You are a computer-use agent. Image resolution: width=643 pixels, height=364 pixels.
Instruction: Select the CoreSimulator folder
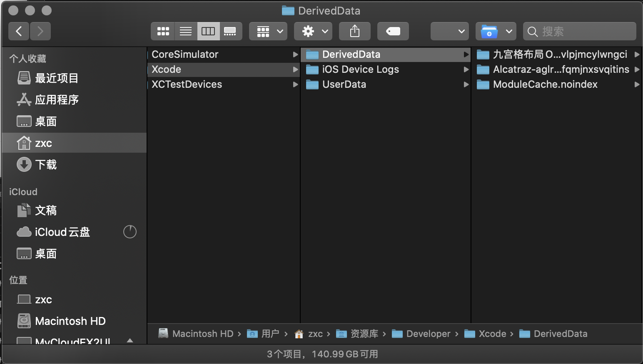(185, 54)
